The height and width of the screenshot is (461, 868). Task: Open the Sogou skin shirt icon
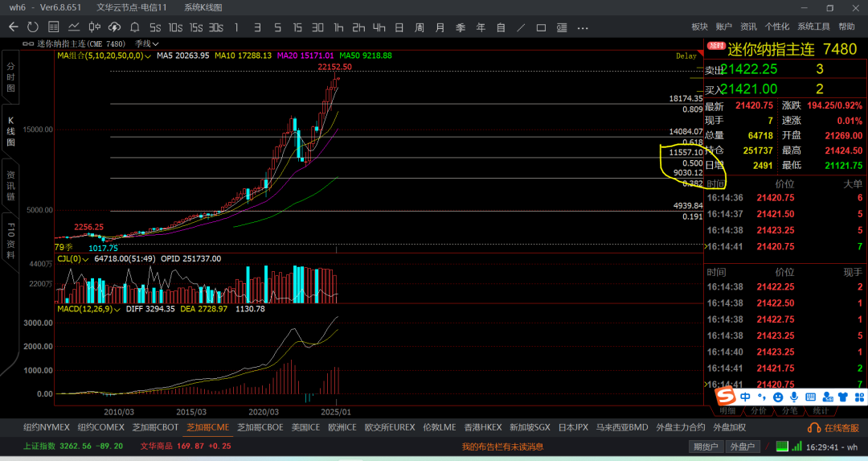tap(843, 397)
